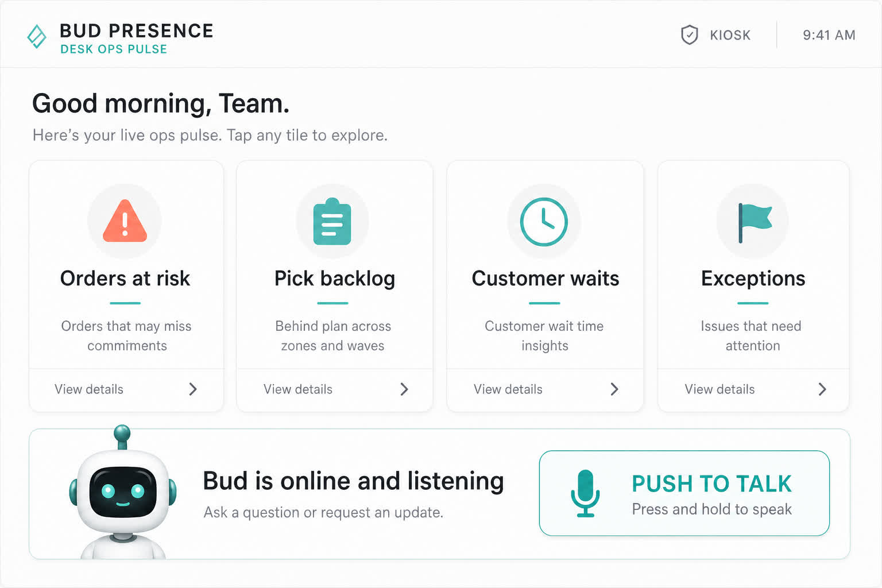Click 'Press and hold to speak' hint
The width and height of the screenshot is (882, 588).
click(712, 509)
